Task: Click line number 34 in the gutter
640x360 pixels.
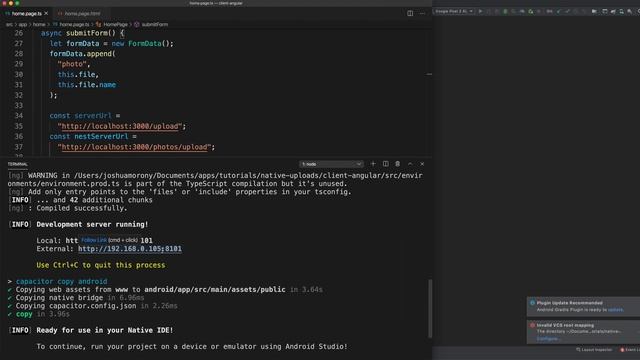Action: 19,116
